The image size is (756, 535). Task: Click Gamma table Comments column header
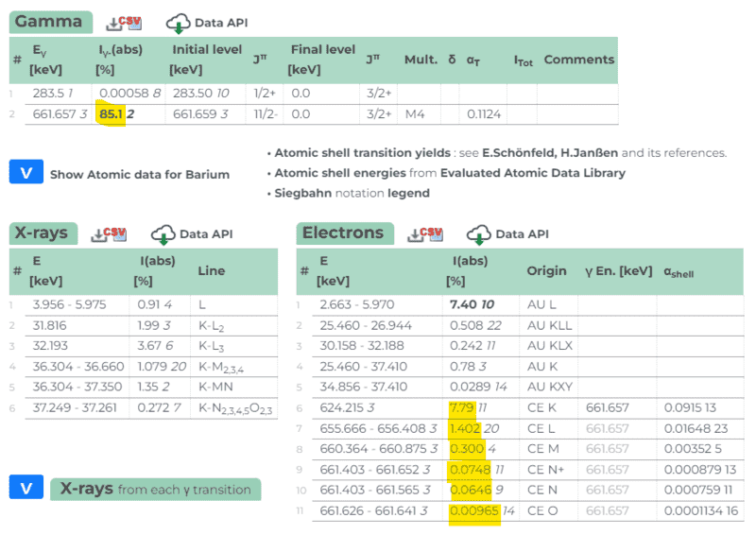[579, 60]
